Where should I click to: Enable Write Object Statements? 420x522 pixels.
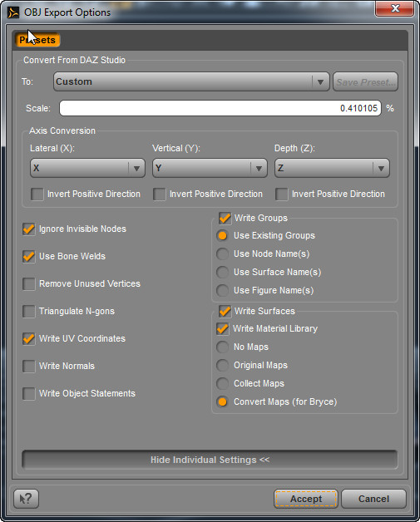coord(29,393)
